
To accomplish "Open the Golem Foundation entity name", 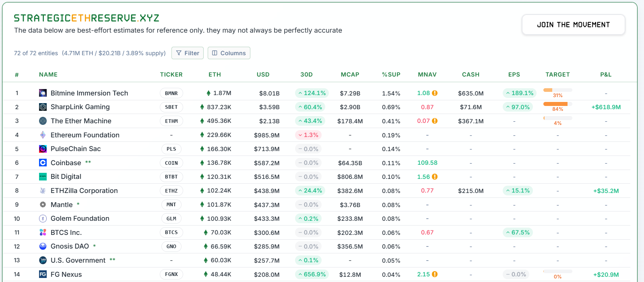I will [x=80, y=218].
